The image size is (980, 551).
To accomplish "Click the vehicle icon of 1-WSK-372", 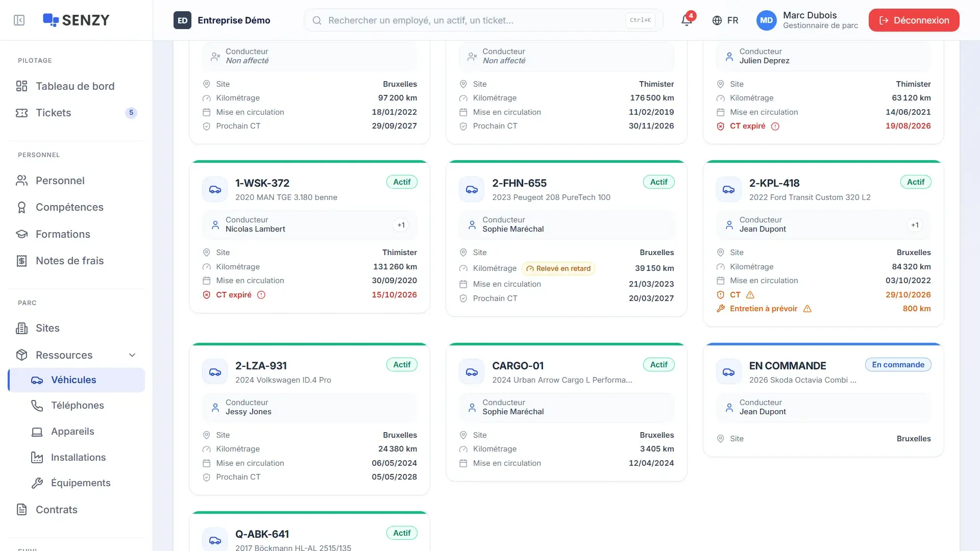I will 215,189.
